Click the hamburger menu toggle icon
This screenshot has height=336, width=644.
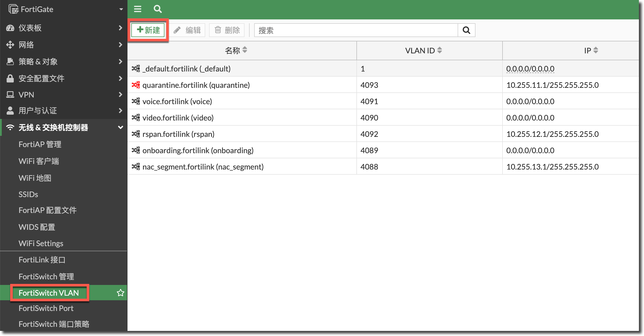point(138,9)
